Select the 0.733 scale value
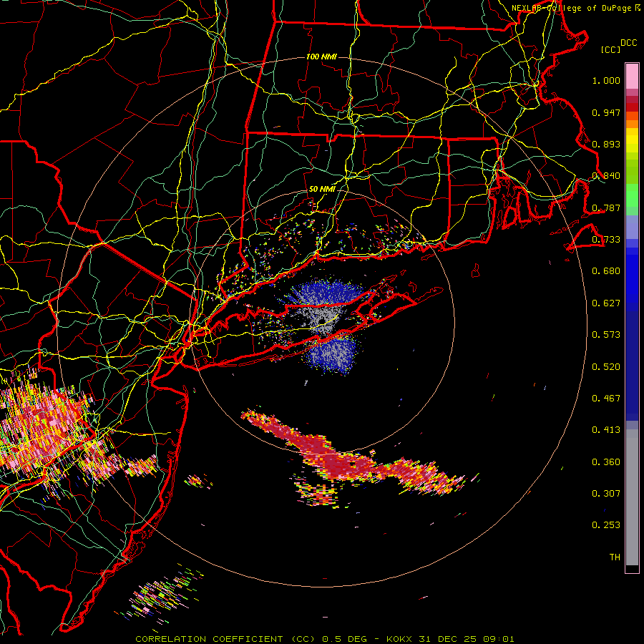 606,240
